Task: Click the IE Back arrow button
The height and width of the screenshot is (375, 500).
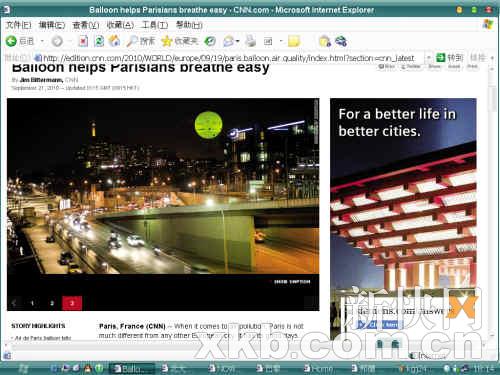Action: pyautogui.click(x=11, y=41)
